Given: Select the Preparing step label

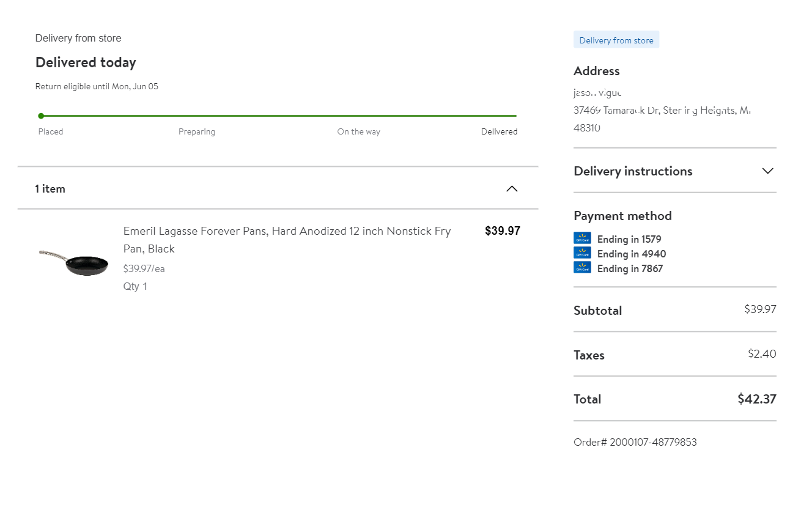Looking at the screenshot, I should point(197,131).
